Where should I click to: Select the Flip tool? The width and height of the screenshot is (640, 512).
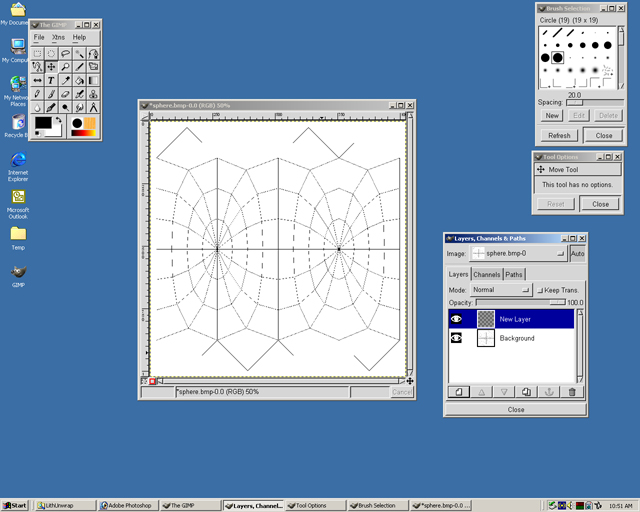tap(37, 80)
